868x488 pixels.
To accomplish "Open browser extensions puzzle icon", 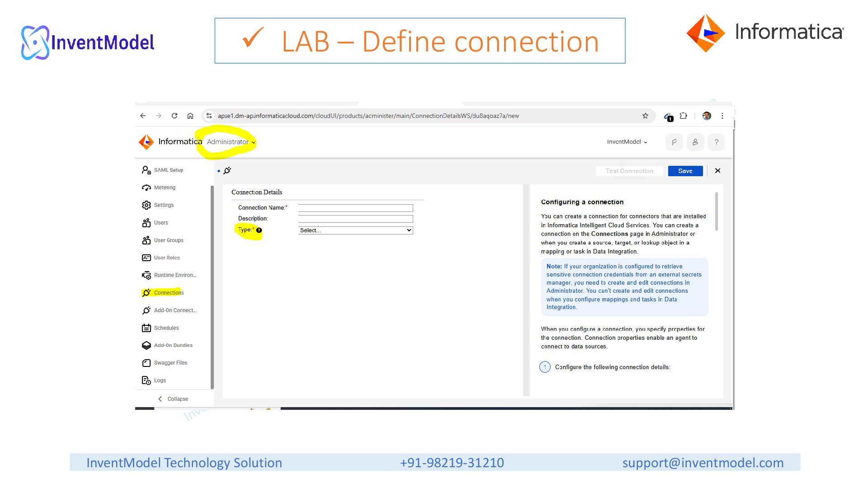I will tap(684, 116).
